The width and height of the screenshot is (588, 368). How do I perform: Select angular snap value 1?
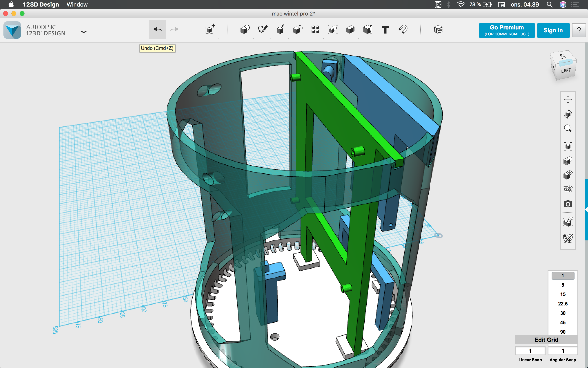563,276
